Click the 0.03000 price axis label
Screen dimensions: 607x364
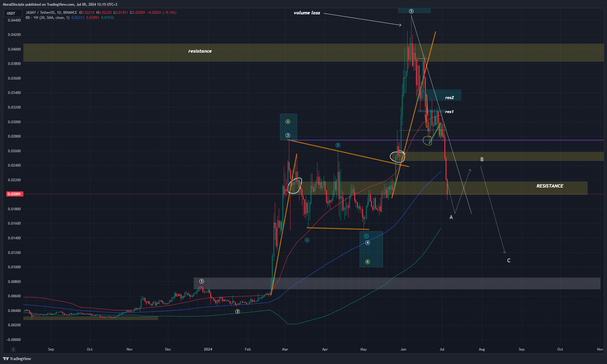(x=14, y=122)
